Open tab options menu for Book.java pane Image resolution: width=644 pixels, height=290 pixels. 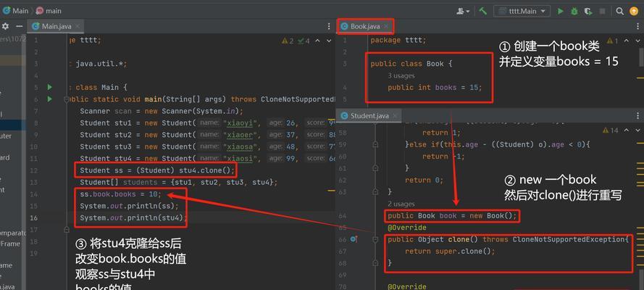(637, 26)
